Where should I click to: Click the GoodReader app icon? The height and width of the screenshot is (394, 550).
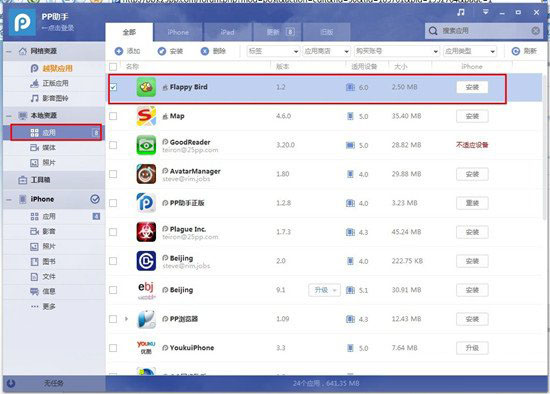click(x=146, y=145)
